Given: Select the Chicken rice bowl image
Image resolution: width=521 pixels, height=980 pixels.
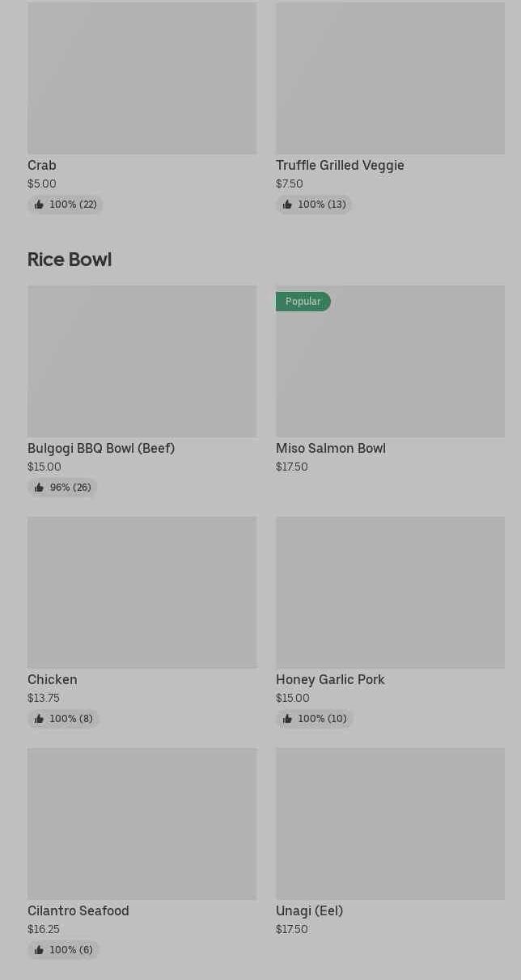Looking at the screenshot, I should (142, 592).
